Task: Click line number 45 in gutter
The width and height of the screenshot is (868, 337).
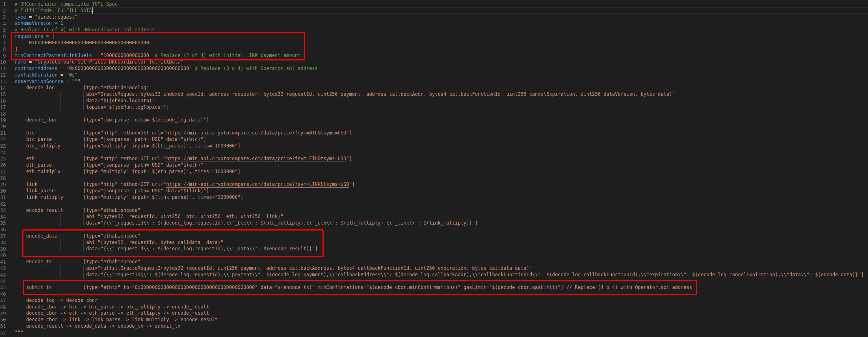Action: pyautogui.click(x=3, y=288)
